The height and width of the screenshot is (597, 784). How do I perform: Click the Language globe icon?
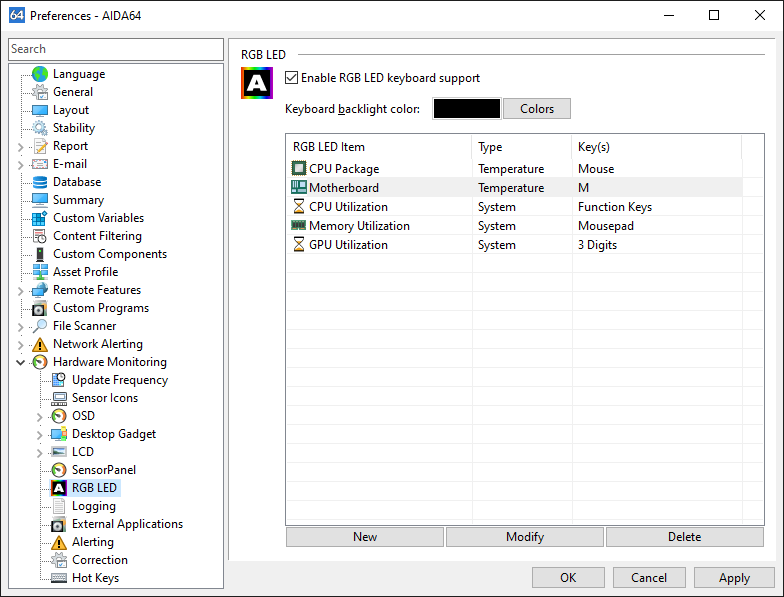coord(40,74)
